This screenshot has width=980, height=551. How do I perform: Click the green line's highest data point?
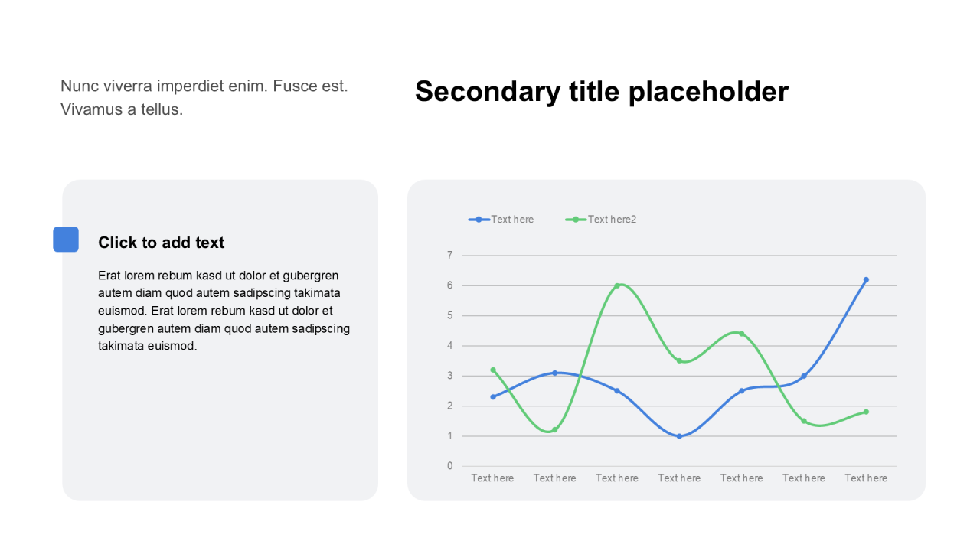click(x=617, y=285)
